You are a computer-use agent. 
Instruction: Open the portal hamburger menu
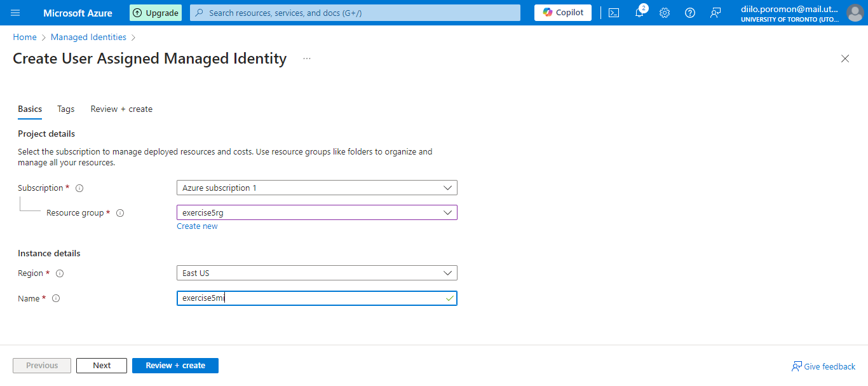pos(15,13)
